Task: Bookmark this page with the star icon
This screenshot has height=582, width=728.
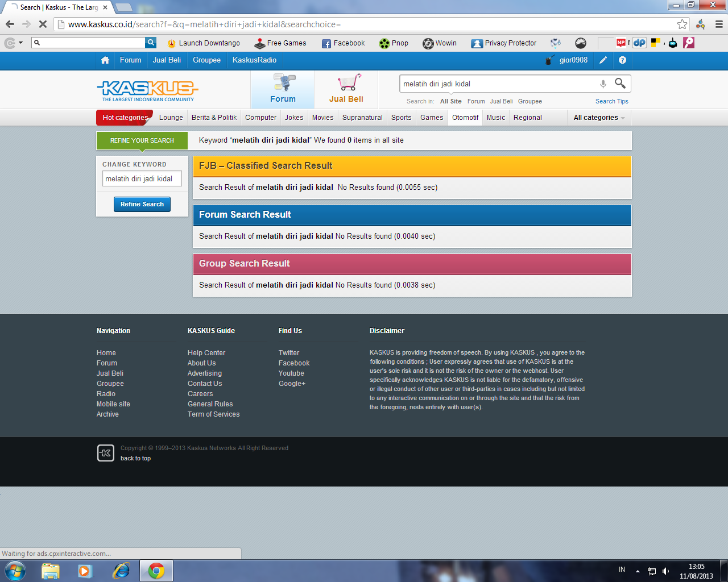Action: pos(682,24)
